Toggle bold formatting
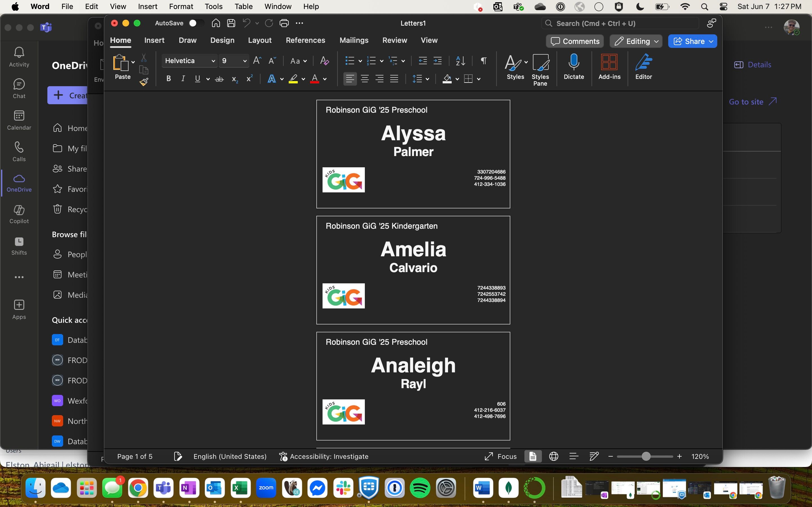The width and height of the screenshot is (812, 507). click(168, 79)
